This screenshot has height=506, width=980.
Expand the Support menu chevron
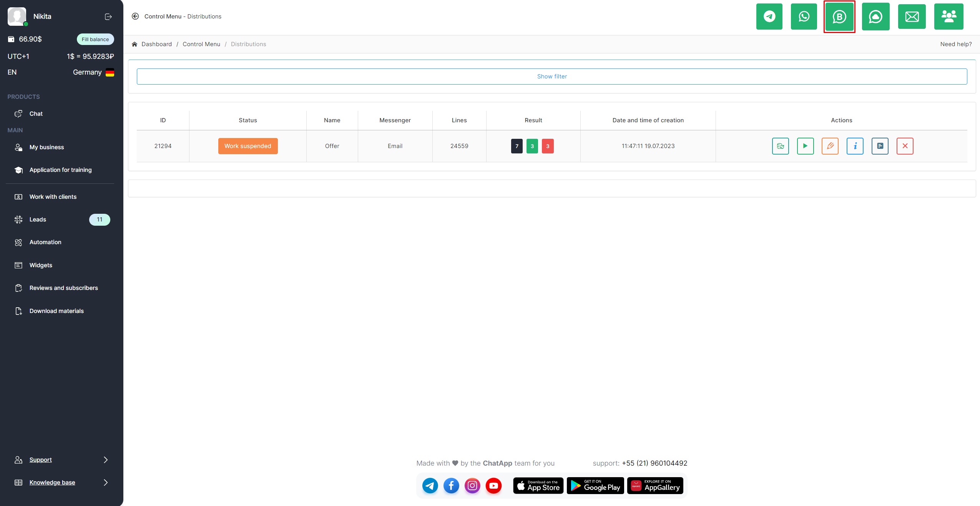point(106,460)
